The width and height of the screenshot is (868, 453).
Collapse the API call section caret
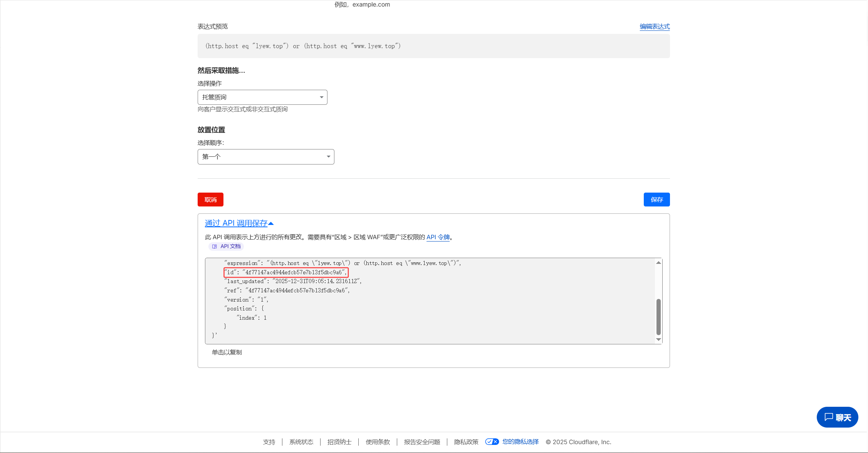[x=271, y=223]
